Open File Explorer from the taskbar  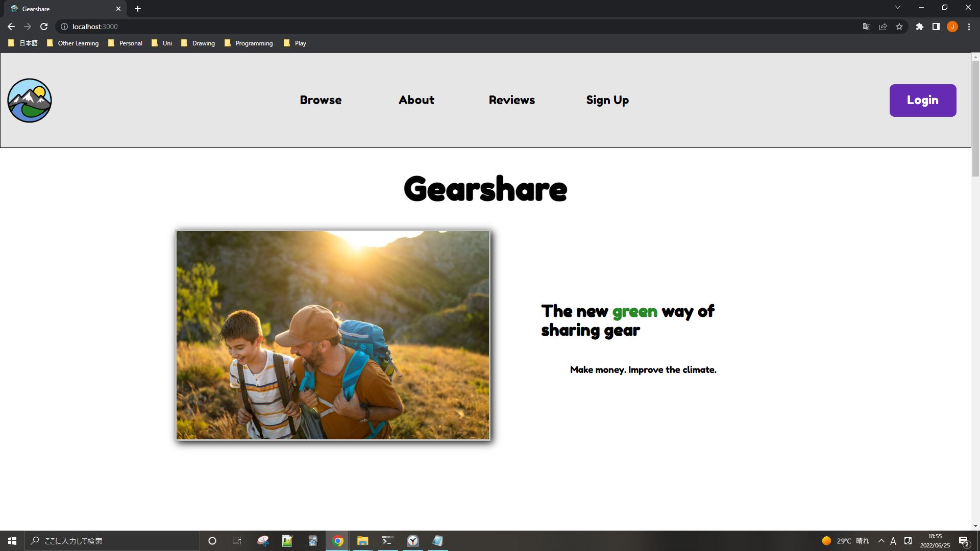point(362,541)
